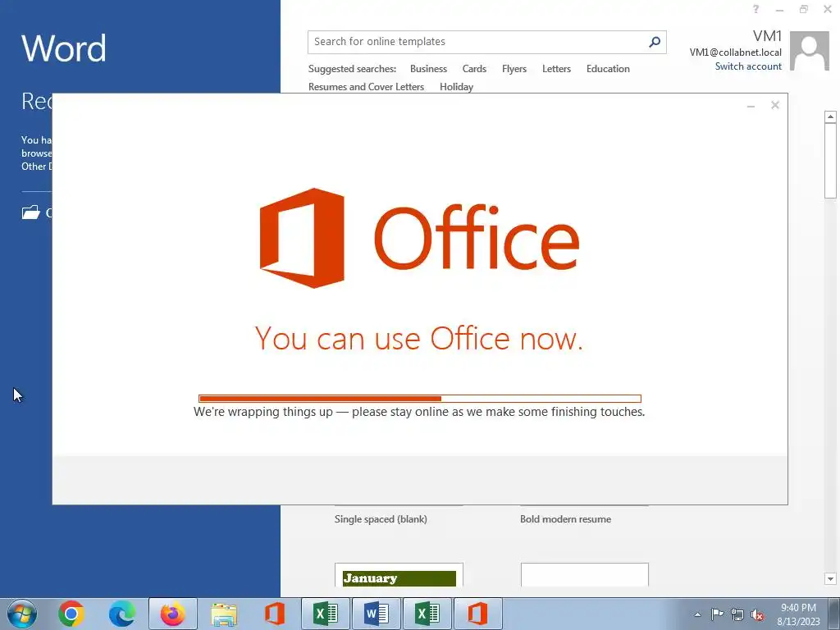Viewport: 840px width, 630px height.
Task: Select the Cards suggested search
Action: (474, 69)
